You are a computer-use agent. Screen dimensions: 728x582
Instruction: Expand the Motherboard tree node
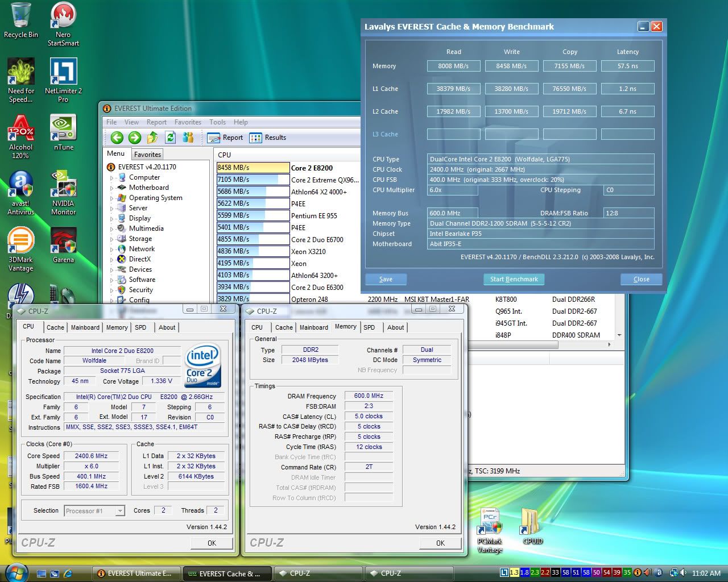(x=112, y=188)
